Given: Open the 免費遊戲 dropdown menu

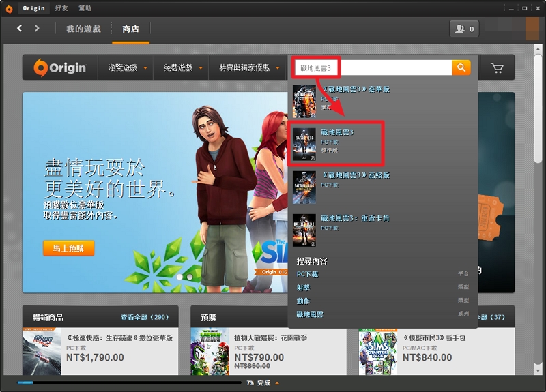Looking at the screenshot, I should 182,68.
